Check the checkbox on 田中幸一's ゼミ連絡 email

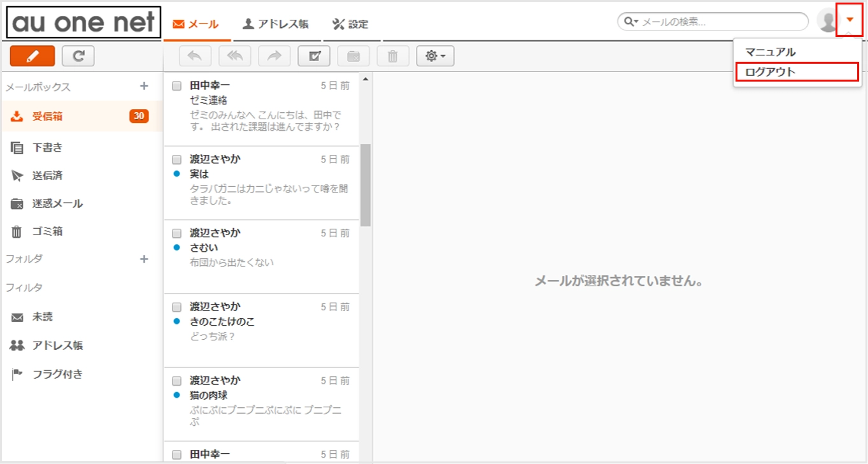(176, 85)
